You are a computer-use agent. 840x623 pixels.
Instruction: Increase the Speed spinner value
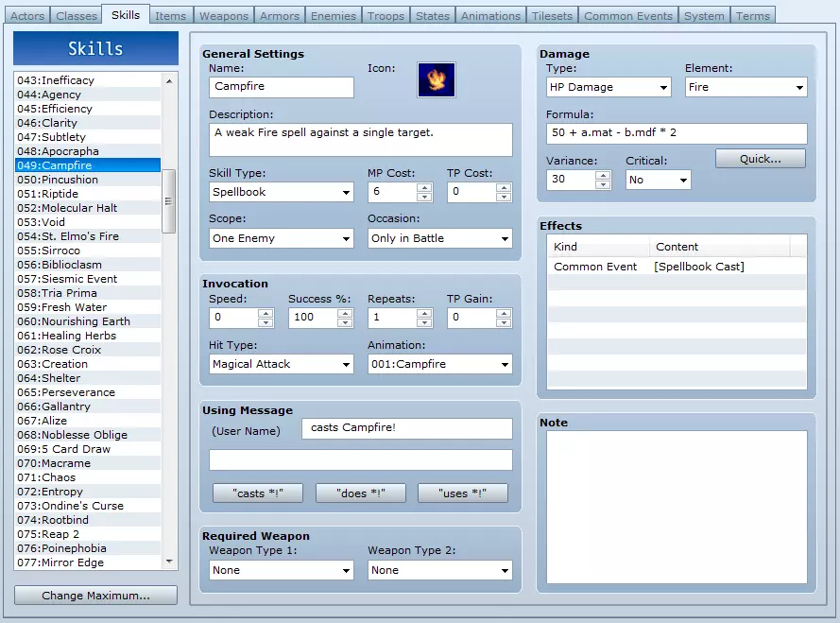pos(266,313)
